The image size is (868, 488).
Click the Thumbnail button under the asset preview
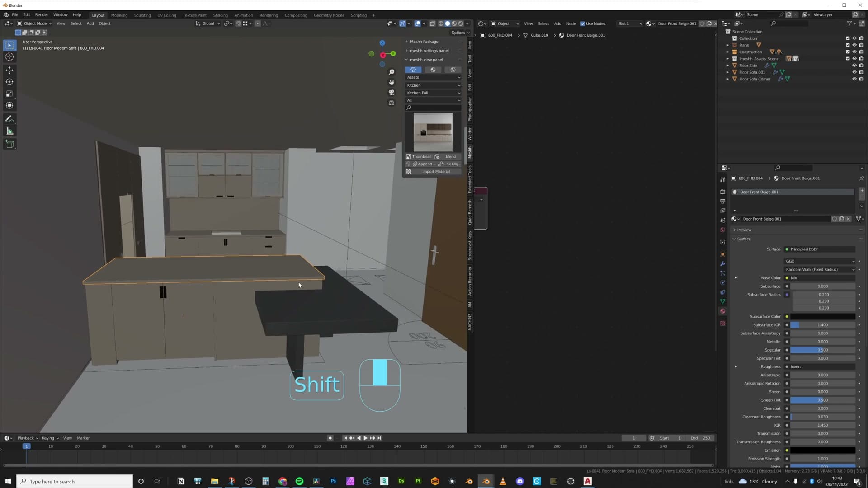click(x=419, y=157)
